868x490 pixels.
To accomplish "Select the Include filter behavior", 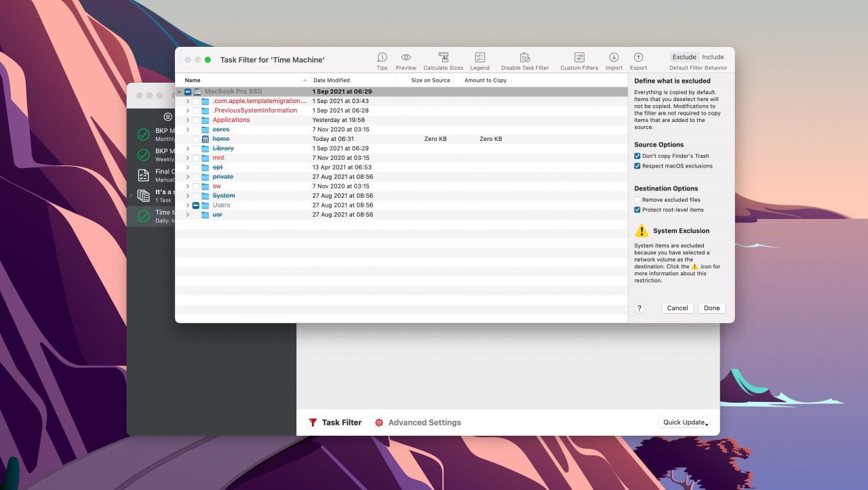I will tap(713, 58).
